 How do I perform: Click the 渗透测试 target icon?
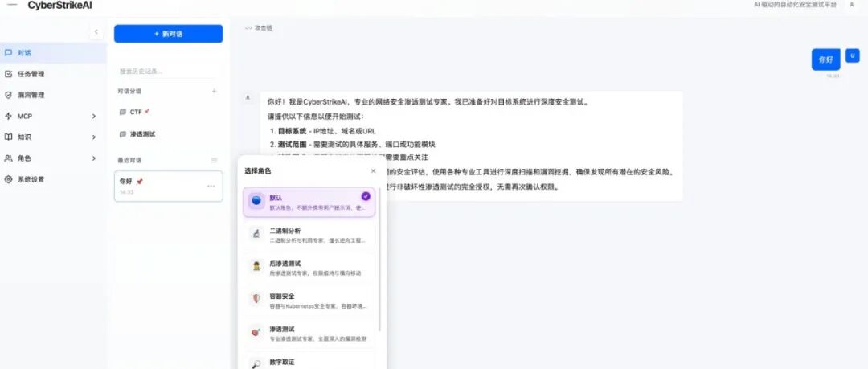(256, 333)
